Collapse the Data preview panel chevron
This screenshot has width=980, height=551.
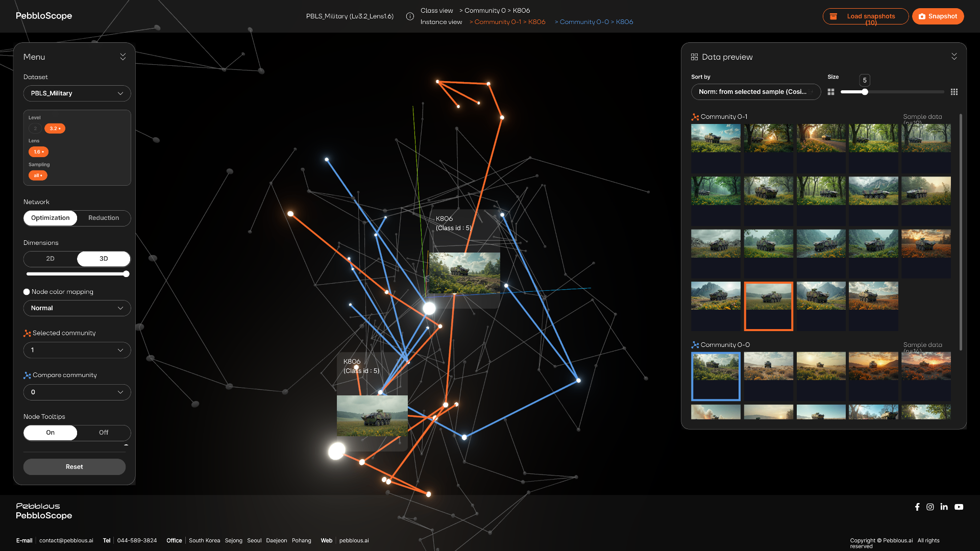[954, 57]
